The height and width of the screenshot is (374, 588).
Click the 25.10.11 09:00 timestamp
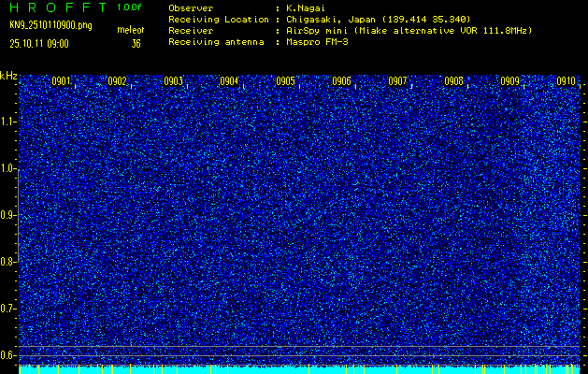point(41,43)
